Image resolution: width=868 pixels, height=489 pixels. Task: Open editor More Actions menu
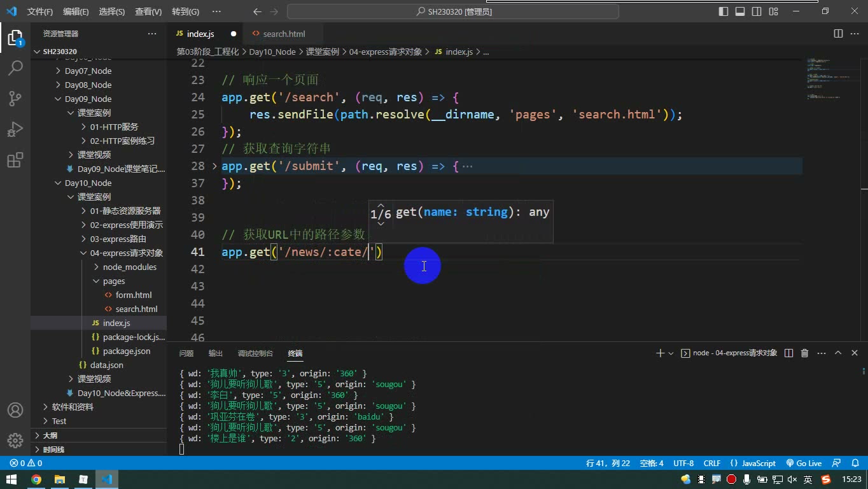tap(855, 34)
